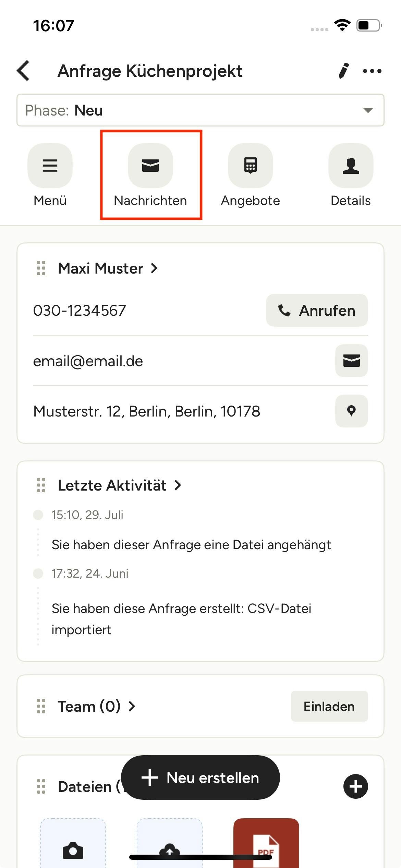
Task: Tap the Neu erstellen button
Action: tap(200, 777)
